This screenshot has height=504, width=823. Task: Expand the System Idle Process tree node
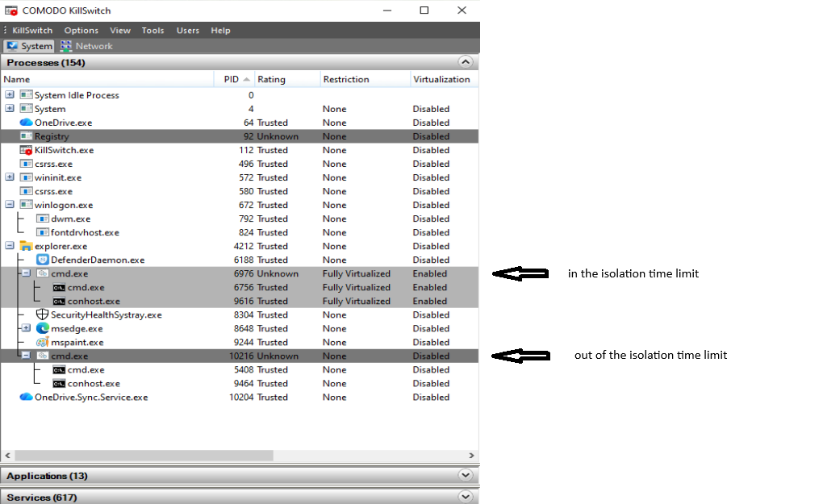pos(10,94)
